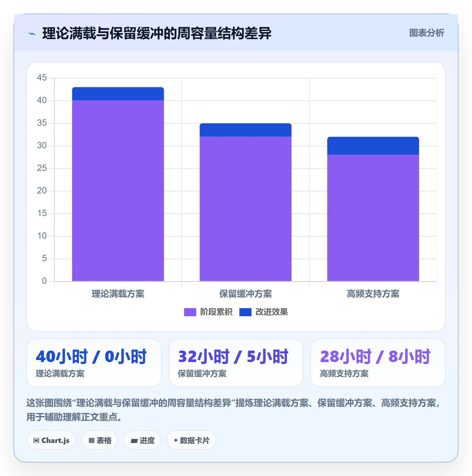Viewport: 472px width, 476px height.
Task: Toggle the 改进效果 blue legend swatch
Action: click(x=245, y=312)
